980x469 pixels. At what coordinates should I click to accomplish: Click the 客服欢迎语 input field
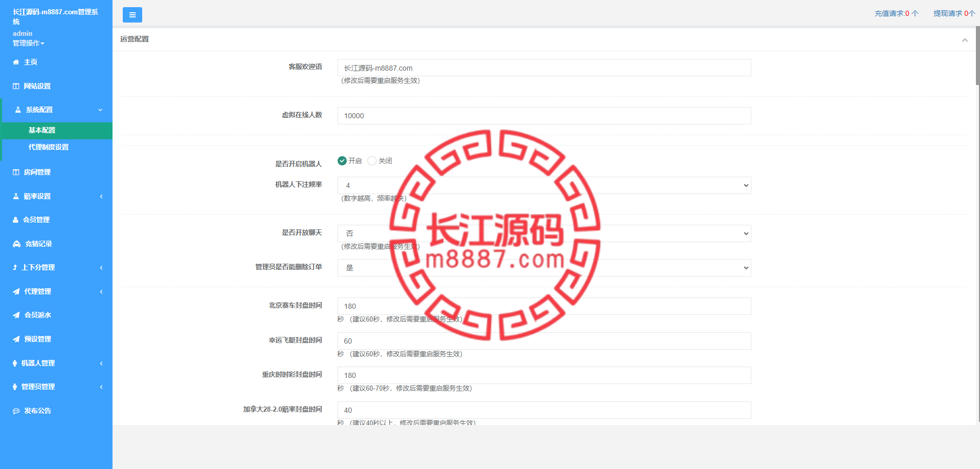(544, 68)
